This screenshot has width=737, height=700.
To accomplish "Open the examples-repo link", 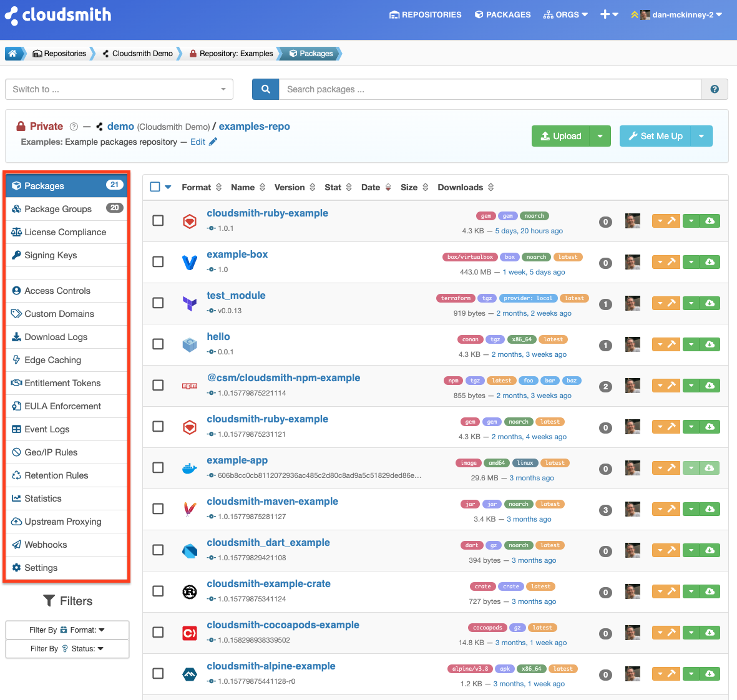I will 254,127.
